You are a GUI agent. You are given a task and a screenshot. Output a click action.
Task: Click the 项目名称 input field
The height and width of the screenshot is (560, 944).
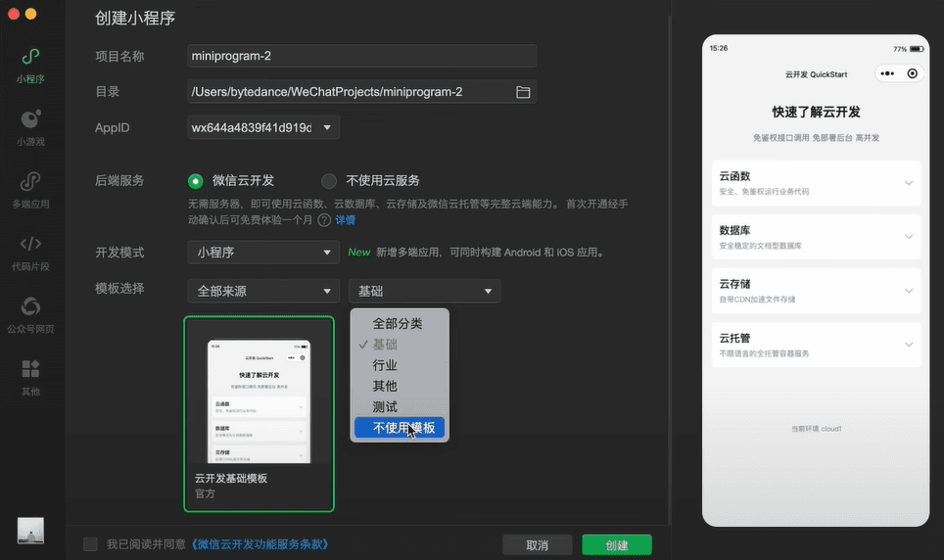(361, 56)
